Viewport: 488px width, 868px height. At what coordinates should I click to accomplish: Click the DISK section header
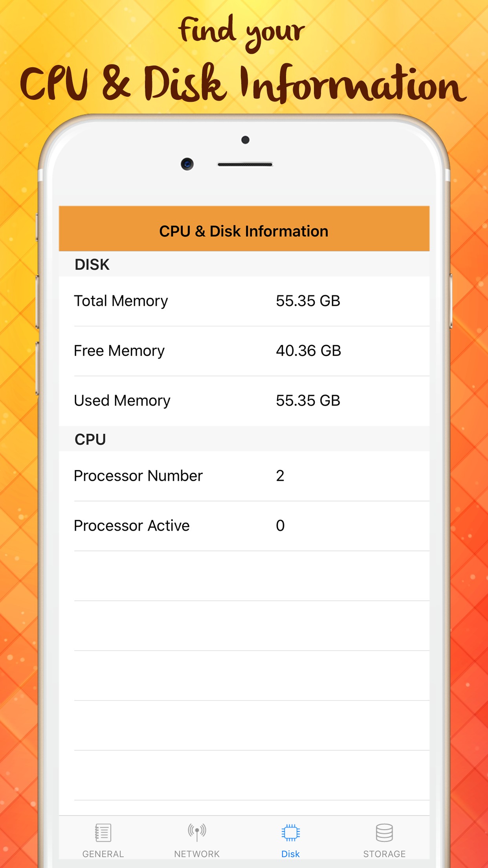pos(92,265)
